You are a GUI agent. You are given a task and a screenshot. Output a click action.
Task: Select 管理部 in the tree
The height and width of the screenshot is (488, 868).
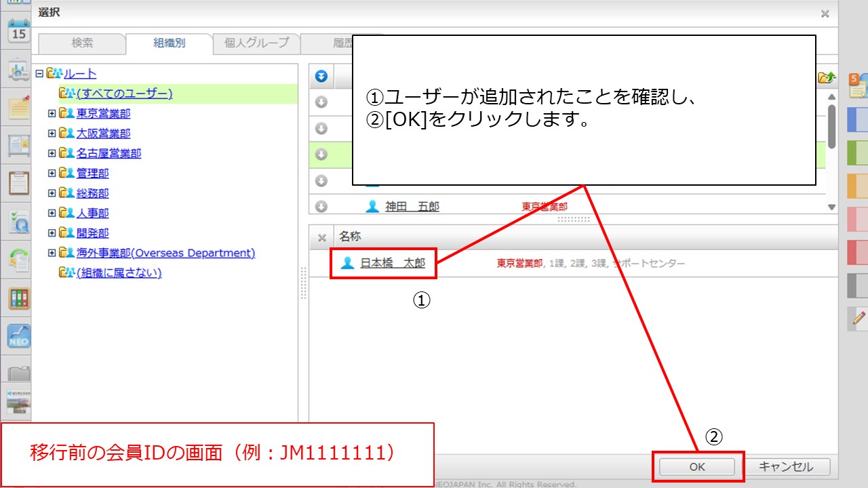pos(93,174)
